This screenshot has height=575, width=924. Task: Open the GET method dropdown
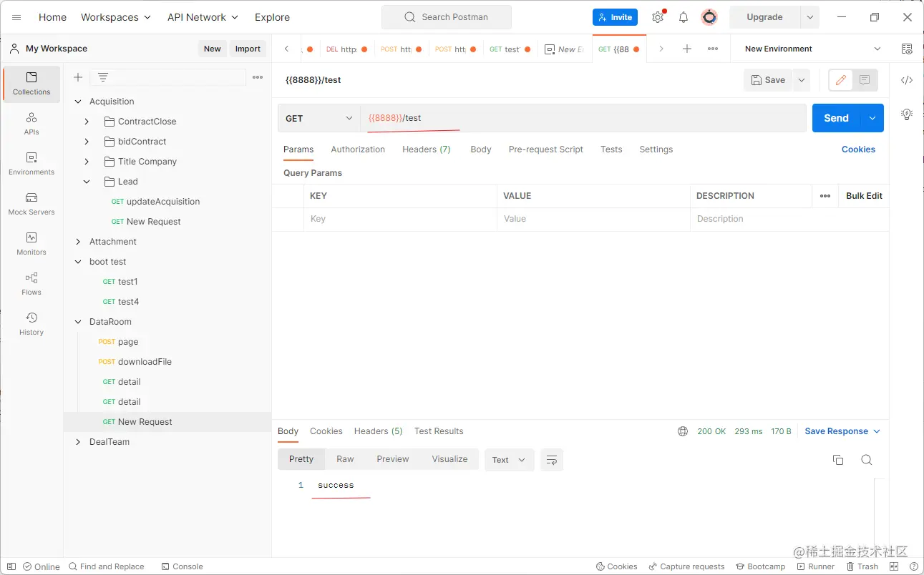click(x=319, y=118)
